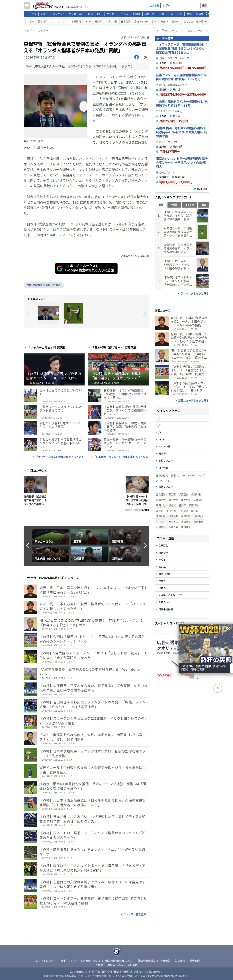Image resolution: width=233 pixels, height=980 pixels.
Task: Focus the header search input field
Action: 187,6
